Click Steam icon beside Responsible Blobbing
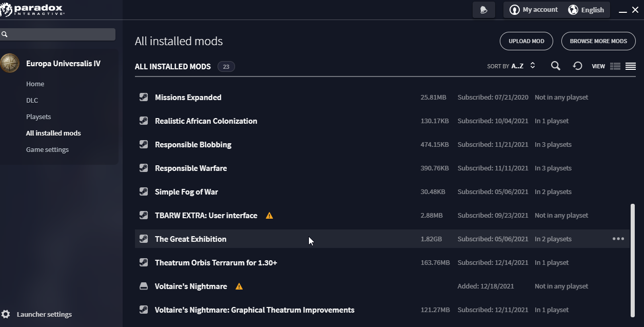This screenshot has height=327, width=644. tap(144, 144)
